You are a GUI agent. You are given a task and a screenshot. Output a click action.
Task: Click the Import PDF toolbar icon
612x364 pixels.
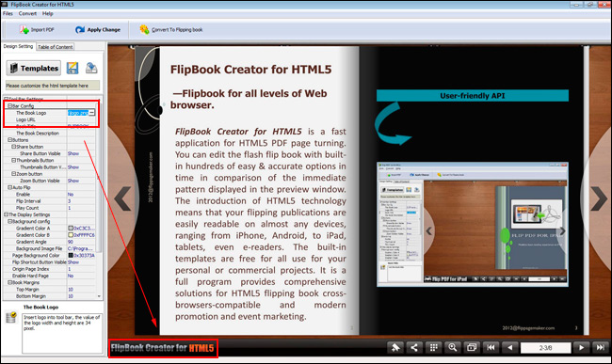coord(24,29)
